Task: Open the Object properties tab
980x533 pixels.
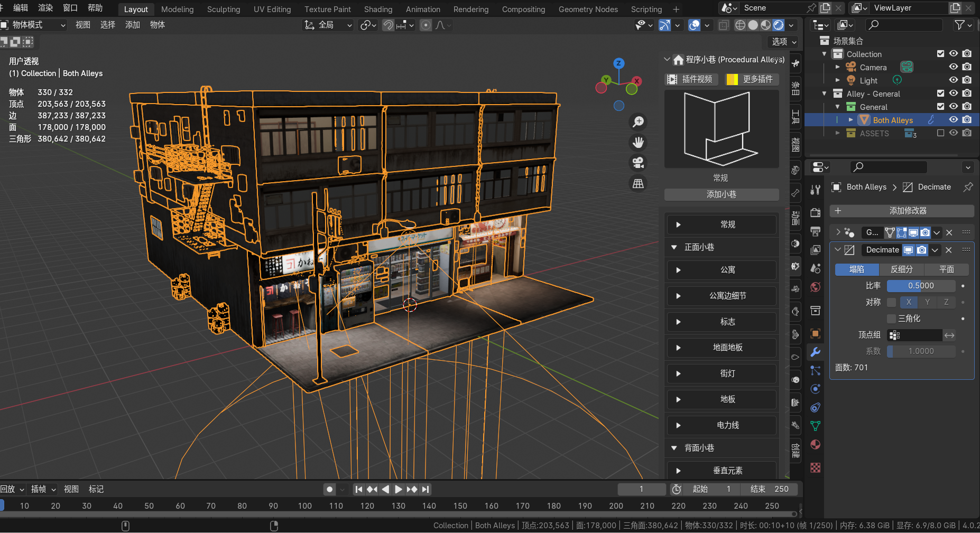Action: tap(816, 333)
